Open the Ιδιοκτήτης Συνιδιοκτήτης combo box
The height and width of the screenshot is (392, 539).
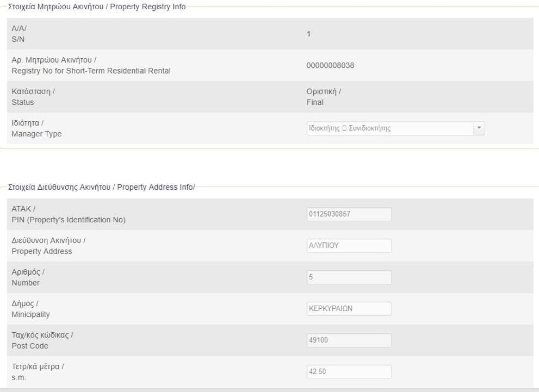(x=389, y=128)
